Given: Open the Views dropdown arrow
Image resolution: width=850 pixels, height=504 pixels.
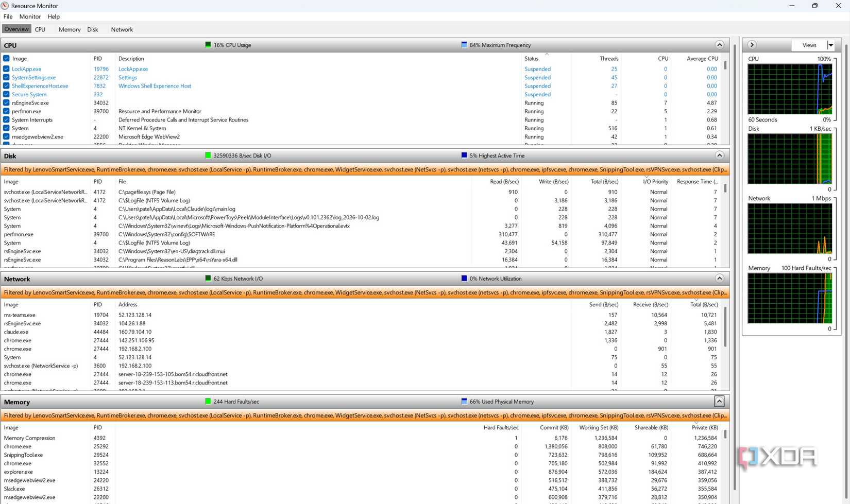Looking at the screenshot, I should coord(831,45).
